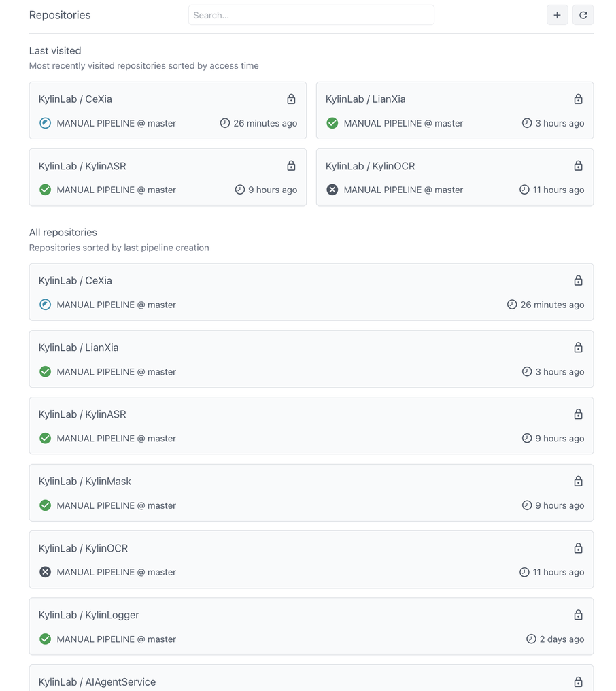This screenshot has height=691, width=616.
Task: Click clock icon beside 2 days ago
Action: tap(531, 639)
